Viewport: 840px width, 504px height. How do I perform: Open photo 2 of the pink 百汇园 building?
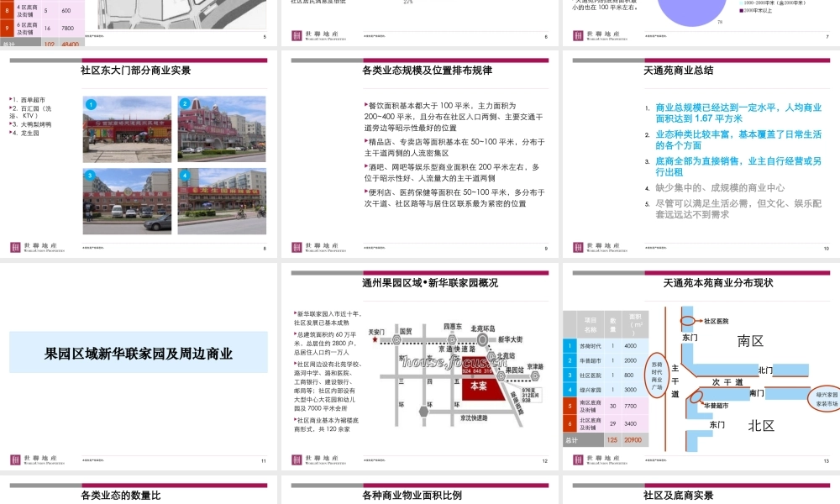tap(222, 129)
